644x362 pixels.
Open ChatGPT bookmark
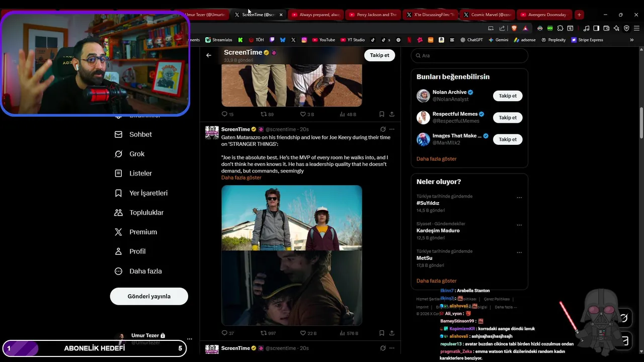coord(471,40)
